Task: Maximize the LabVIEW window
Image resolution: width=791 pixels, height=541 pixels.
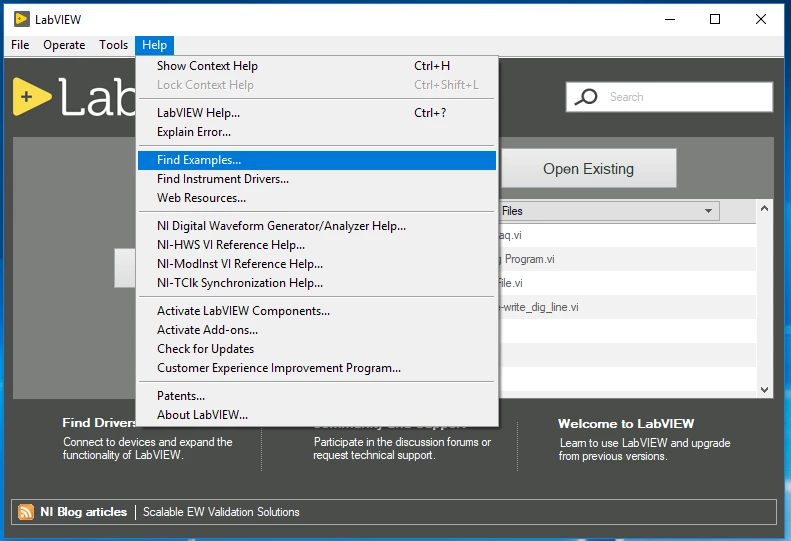Action: (715, 19)
